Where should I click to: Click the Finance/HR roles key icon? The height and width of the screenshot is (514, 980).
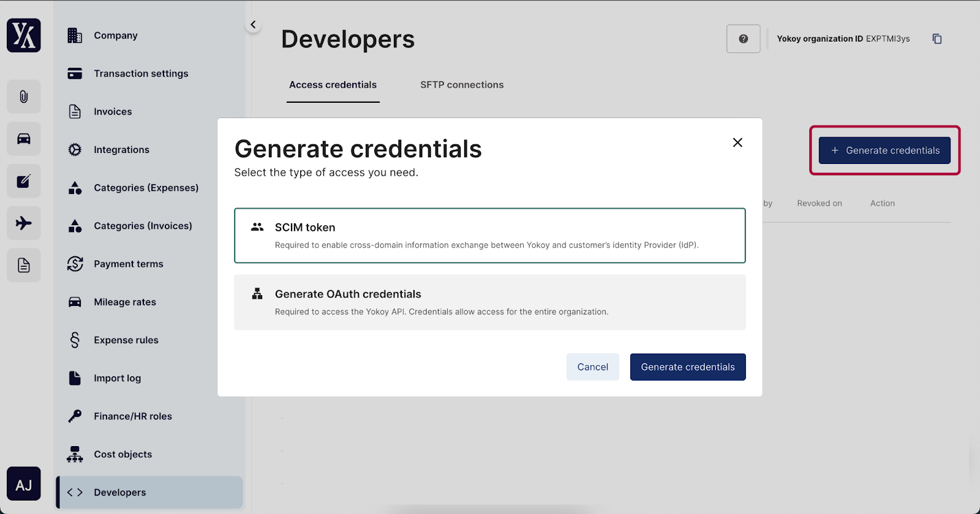click(x=75, y=416)
